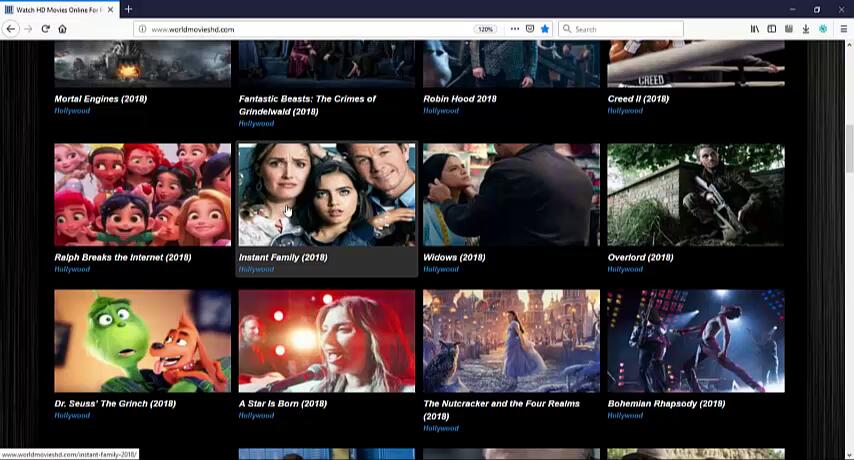This screenshot has height=460, width=854.
Task: Open the Library icon in toolbar
Action: pyautogui.click(x=755, y=29)
